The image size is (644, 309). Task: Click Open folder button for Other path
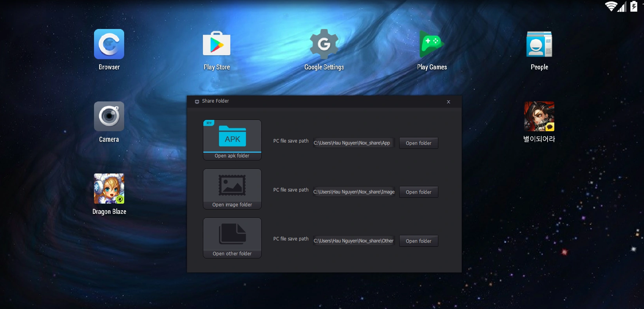(x=419, y=241)
